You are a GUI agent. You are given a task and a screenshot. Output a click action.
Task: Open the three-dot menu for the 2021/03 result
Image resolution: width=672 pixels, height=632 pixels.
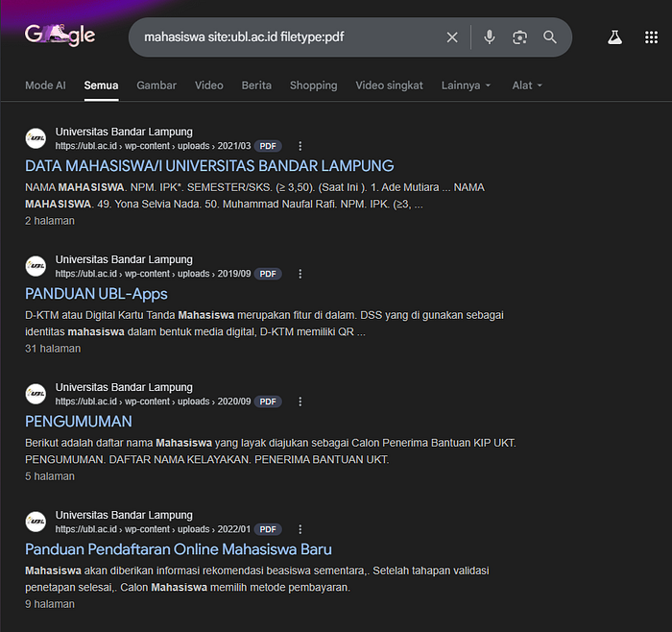pos(300,146)
